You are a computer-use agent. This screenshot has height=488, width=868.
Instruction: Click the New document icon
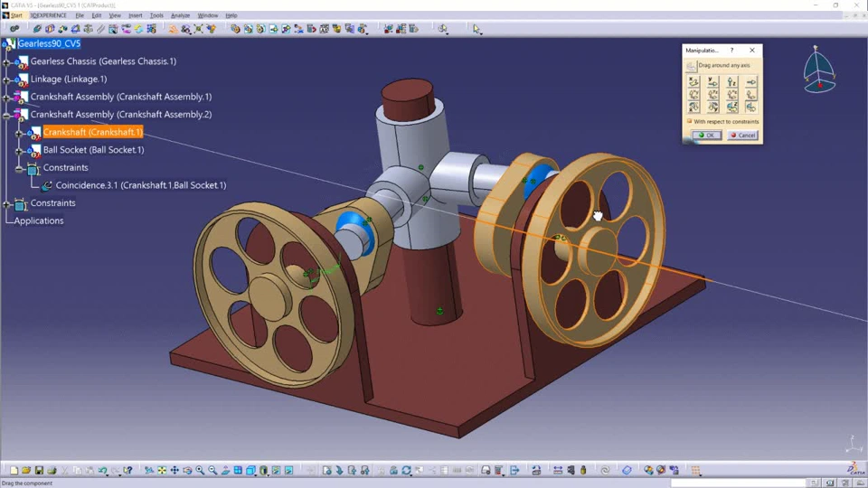coord(14,470)
